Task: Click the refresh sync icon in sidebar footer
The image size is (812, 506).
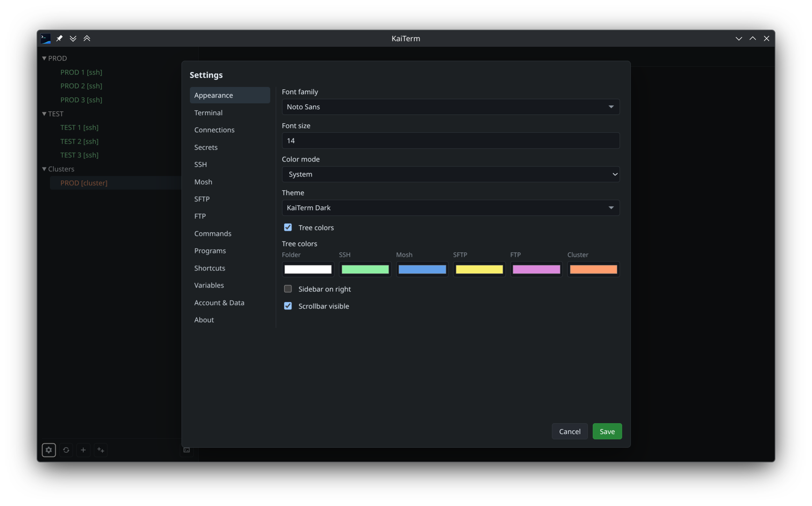Action: click(x=66, y=450)
